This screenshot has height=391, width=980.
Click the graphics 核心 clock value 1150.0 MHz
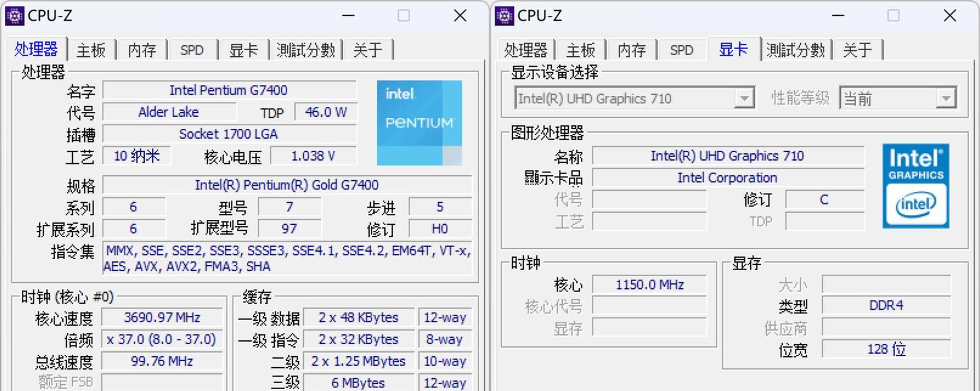[x=649, y=285]
